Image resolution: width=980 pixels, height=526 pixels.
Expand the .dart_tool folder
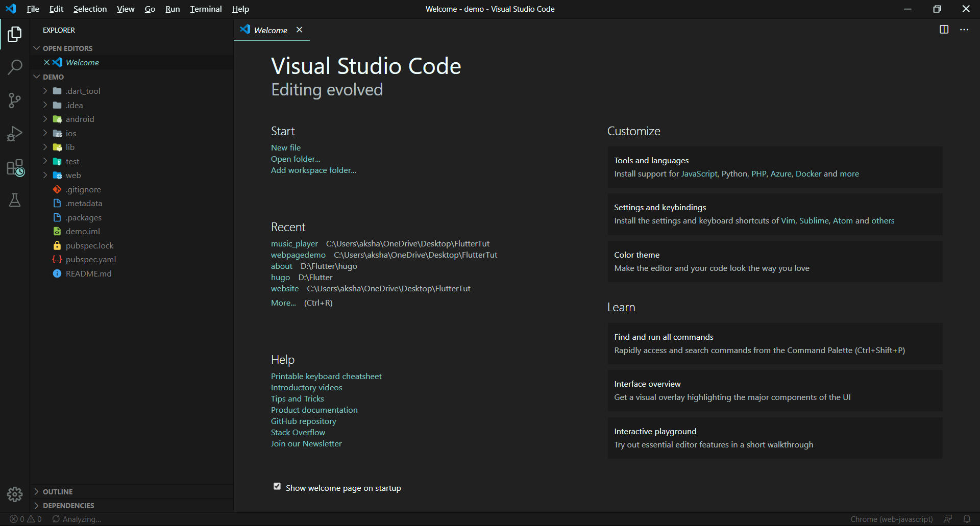click(x=132, y=91)
